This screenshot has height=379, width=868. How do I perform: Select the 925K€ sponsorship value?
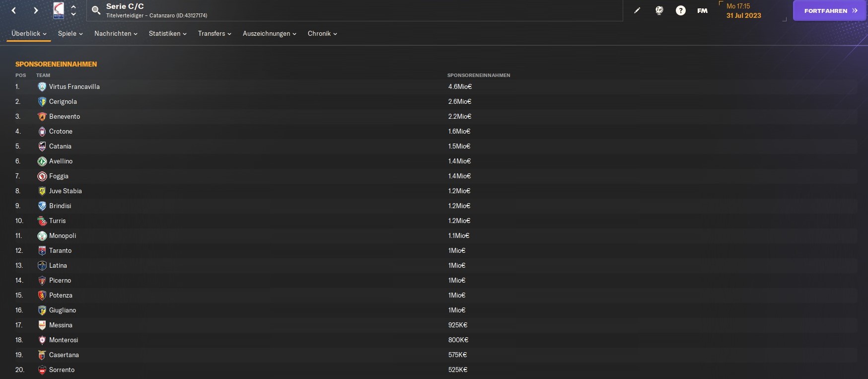pos(458,325)
